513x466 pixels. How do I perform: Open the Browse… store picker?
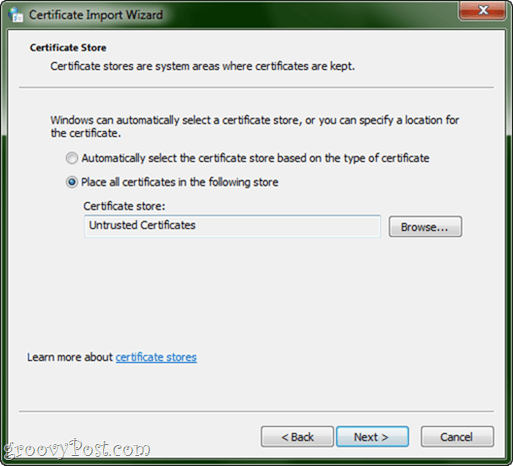425,227
